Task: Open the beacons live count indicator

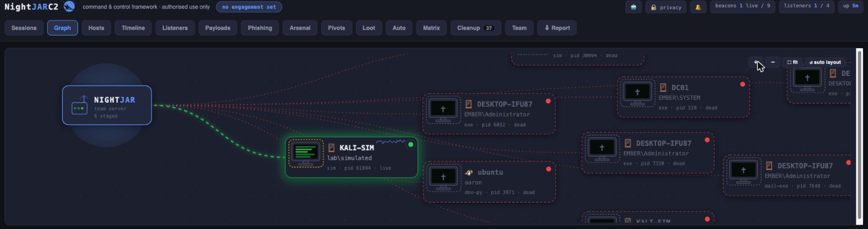Action: [742, 7]
